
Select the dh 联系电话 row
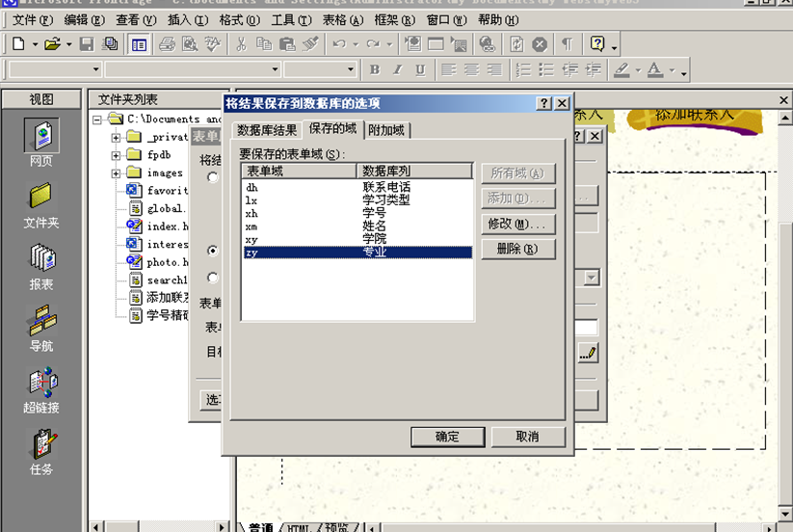click(x=357, y=187)
